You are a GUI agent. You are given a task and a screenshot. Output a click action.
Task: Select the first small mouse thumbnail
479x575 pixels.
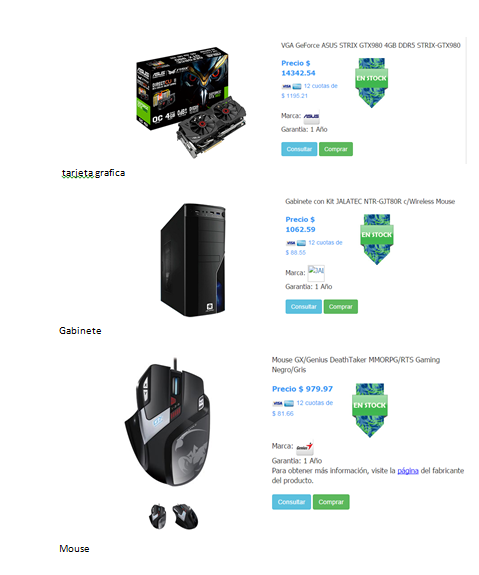pos(158,516)
